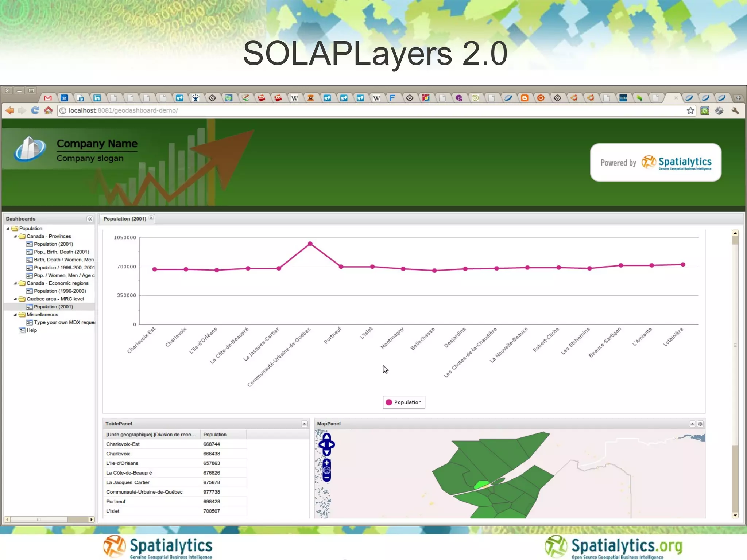Screen dimensions: 747x560
Task: Click right arrow of sidebar horizontal scrollbar
Action: point(91,520)
